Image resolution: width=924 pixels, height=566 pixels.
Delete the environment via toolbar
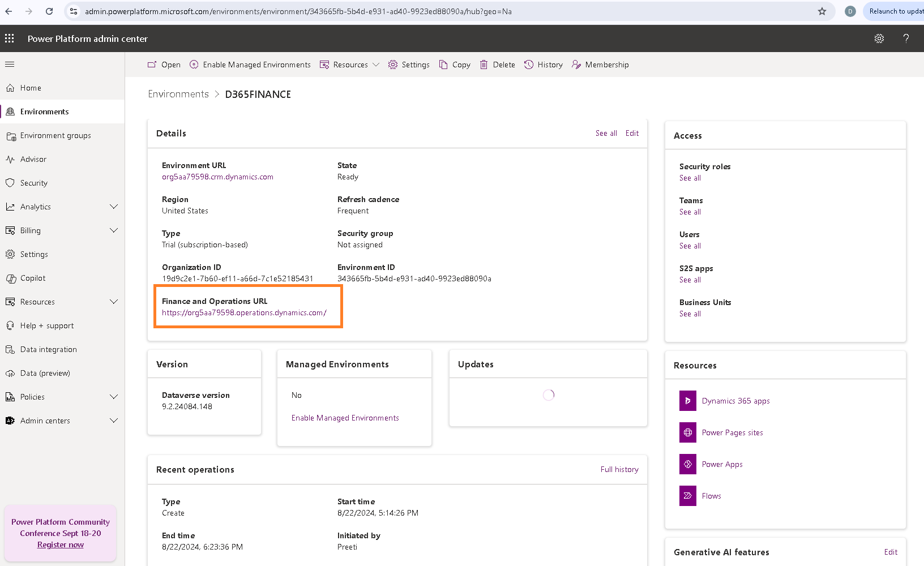coord(498,65)
